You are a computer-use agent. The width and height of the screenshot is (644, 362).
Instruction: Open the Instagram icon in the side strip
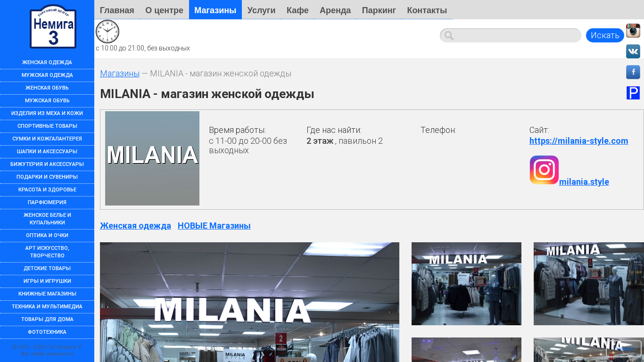[633, 31]
